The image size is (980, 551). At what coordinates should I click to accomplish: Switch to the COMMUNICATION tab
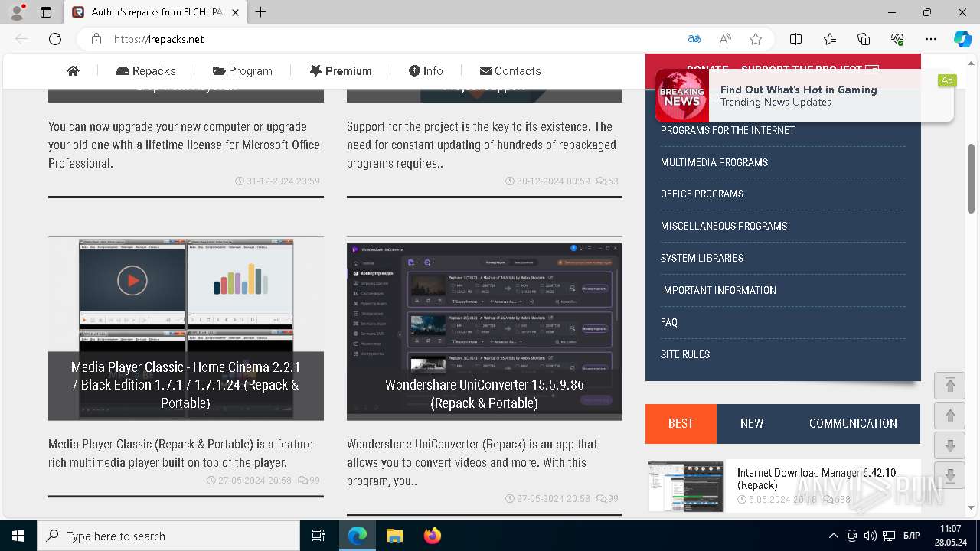coord(853,423)
